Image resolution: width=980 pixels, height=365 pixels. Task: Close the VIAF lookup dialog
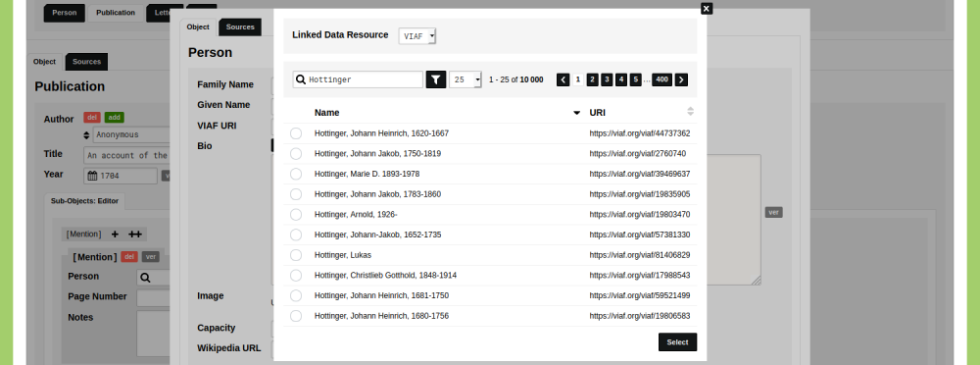pos(707,9)
